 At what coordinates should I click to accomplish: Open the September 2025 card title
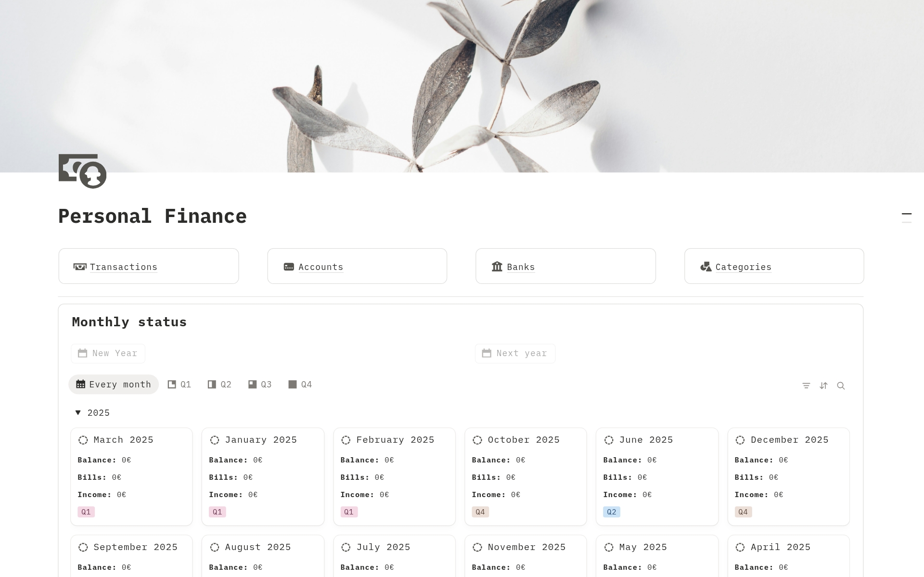click(135, 547)
